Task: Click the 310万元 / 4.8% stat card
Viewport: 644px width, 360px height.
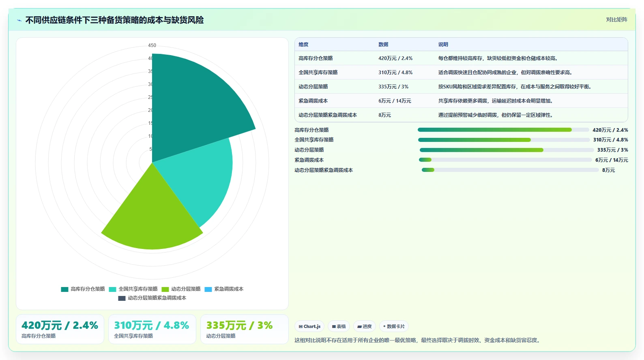Action: pyautogui.click(x=152, y=329)
